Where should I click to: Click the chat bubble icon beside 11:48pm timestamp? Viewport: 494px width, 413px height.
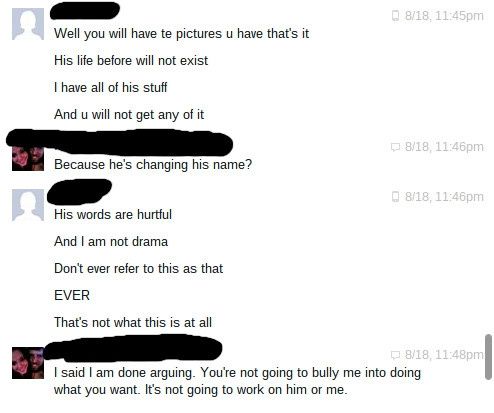(x=395, y=355)
